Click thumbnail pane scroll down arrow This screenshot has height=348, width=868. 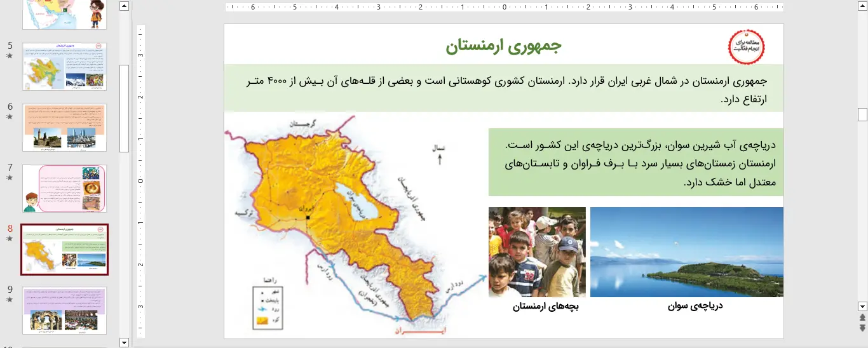[124, 342]
